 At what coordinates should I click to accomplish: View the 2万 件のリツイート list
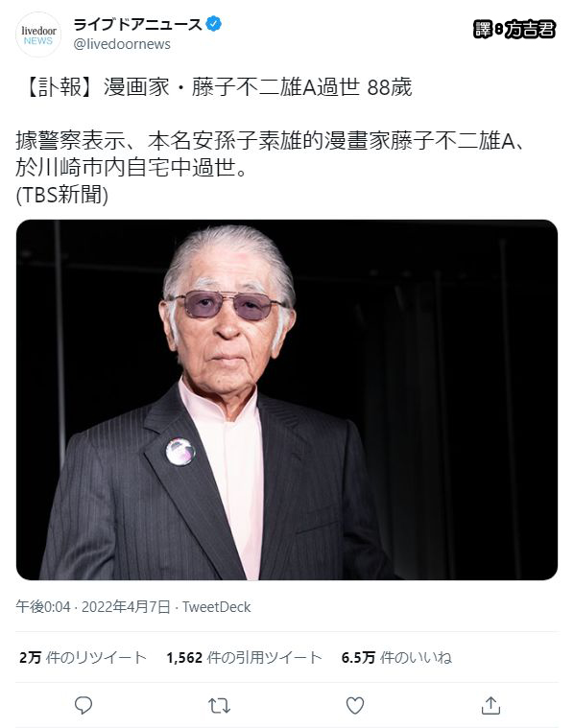[84, 657]
